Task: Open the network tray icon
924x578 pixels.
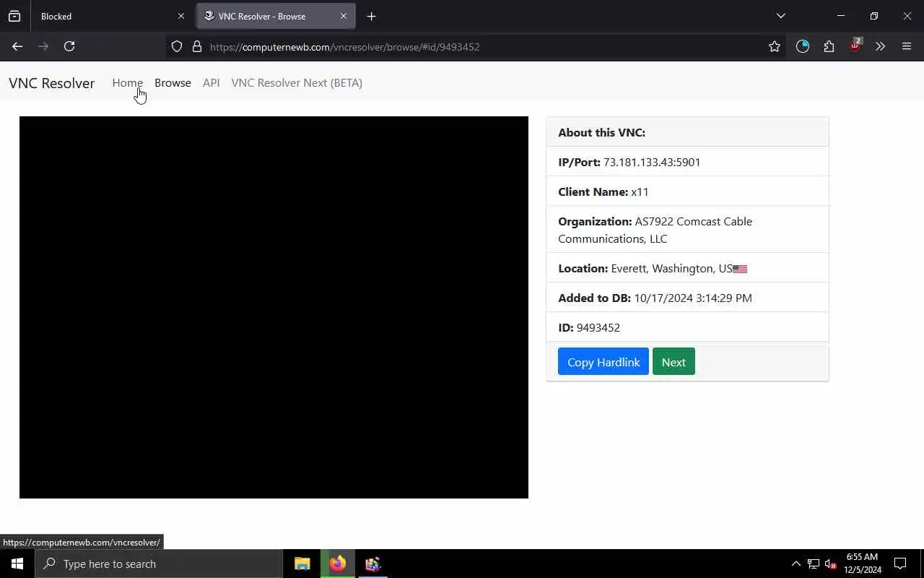Action: pyautogui.click(x=814, y=564)
